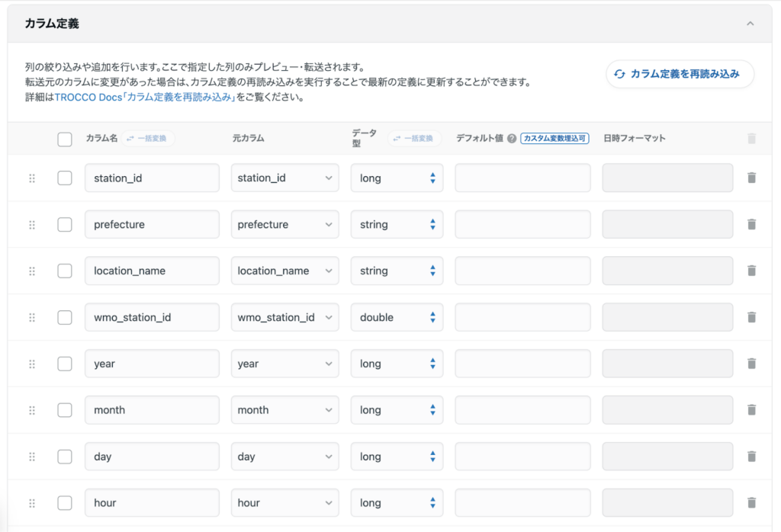Open the 元カラム dropdown for station_id
This screenshot has width=781, height=532.
point(284,178)
